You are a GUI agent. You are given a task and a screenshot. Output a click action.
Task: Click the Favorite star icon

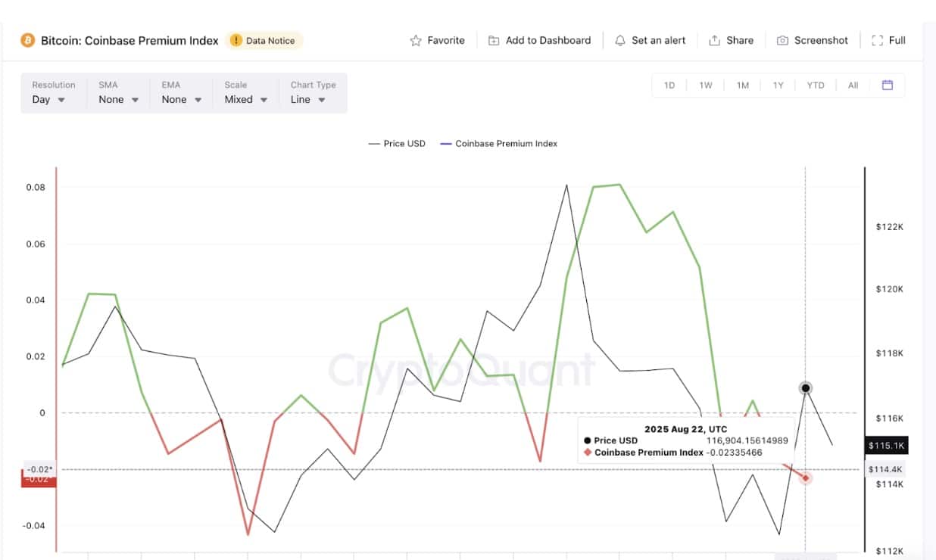coord(416,41)
